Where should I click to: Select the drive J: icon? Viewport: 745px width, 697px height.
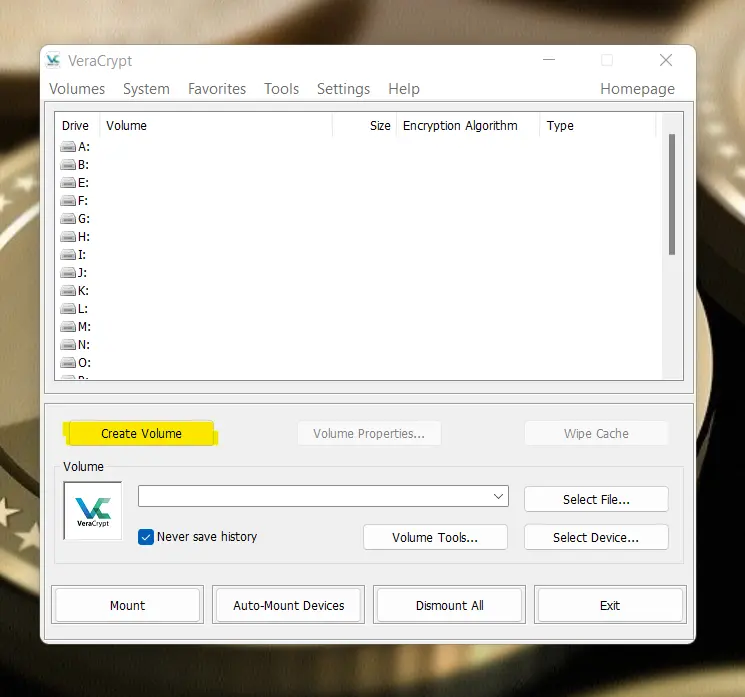pyautogui.click(x=68, y=273)
